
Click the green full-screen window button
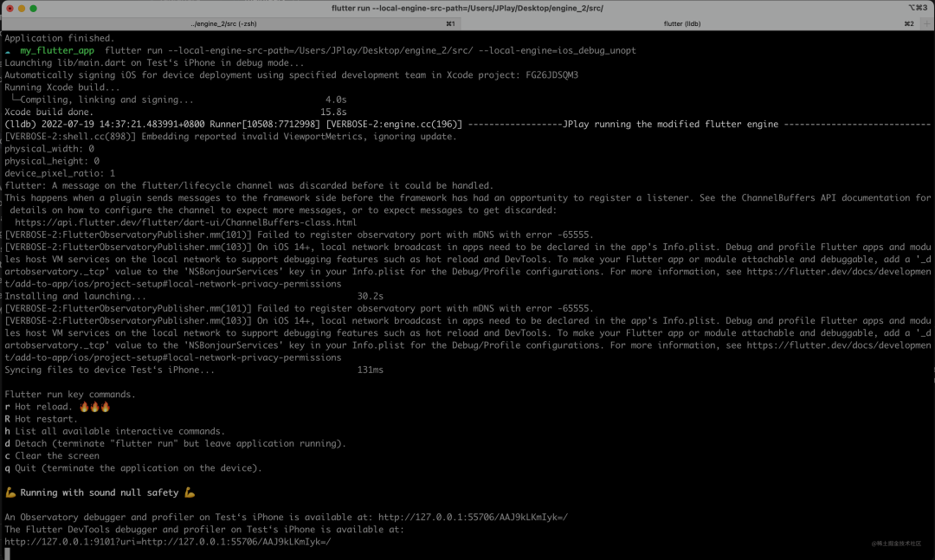click(35, 8)
